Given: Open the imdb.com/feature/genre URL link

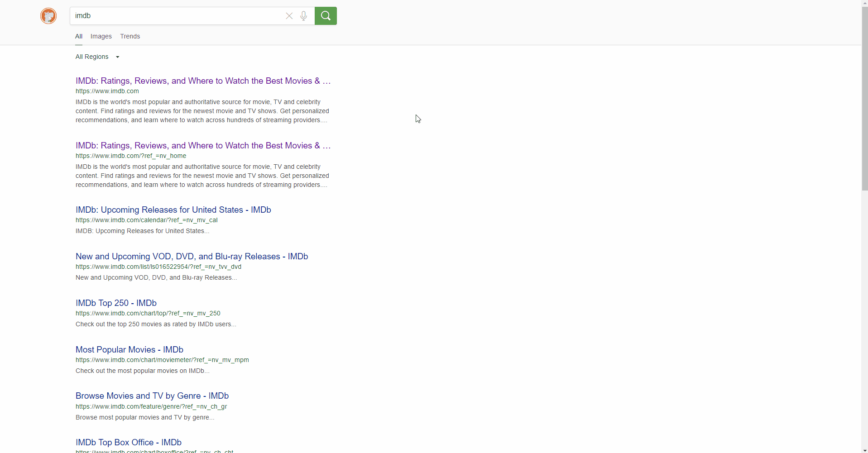Looking at the screenshot, I should (151, 406).
